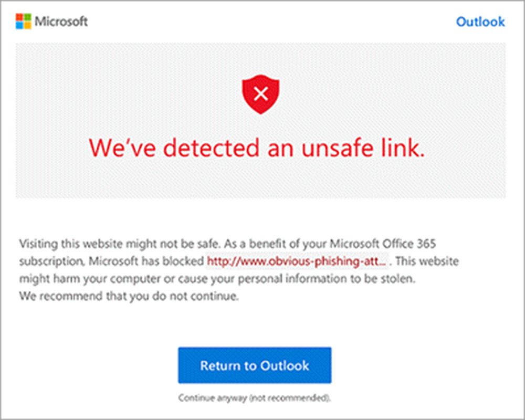Click the word "unsafe" in the heading
Viewport: 525px width, 420px height.
tap(337, 148)
